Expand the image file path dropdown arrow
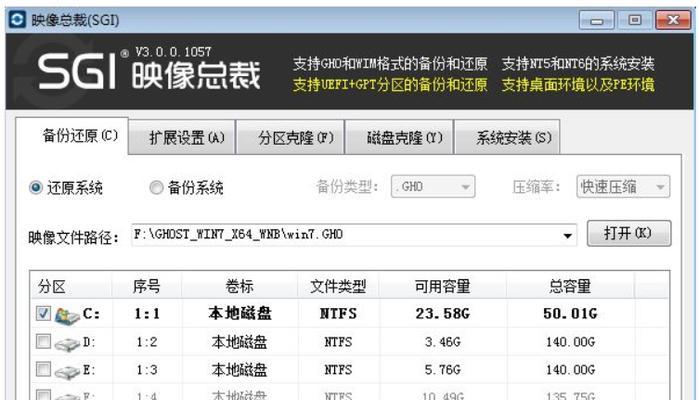Viewport: 699px width, 400px height. [x=567, y=235]
